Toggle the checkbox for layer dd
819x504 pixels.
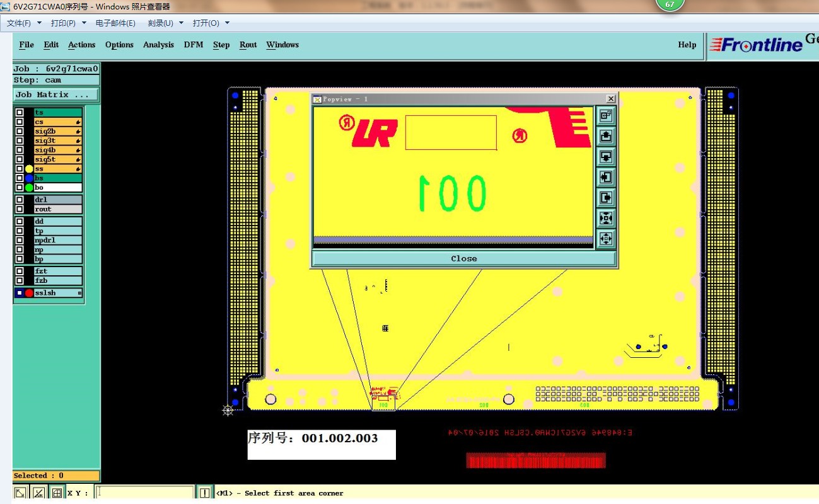click(20, 222)
